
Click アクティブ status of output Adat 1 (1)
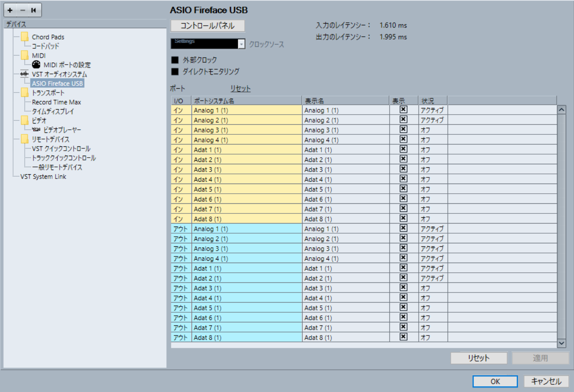(x=433, y=268)
